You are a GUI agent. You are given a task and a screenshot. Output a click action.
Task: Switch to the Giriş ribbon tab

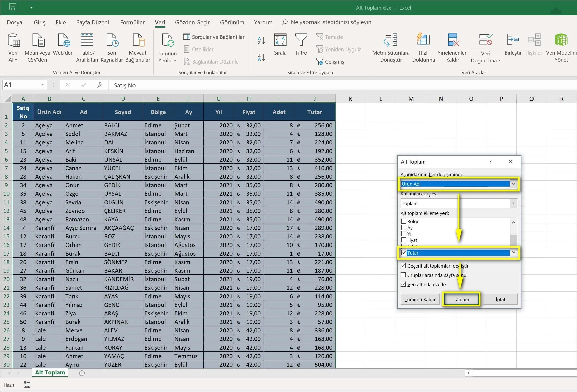[39, 22]
